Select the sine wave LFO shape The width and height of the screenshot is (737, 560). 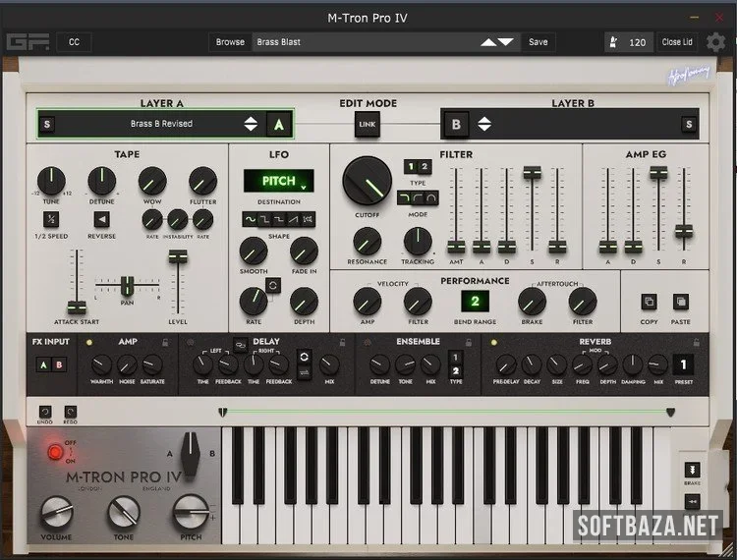[x=251, y=219]
